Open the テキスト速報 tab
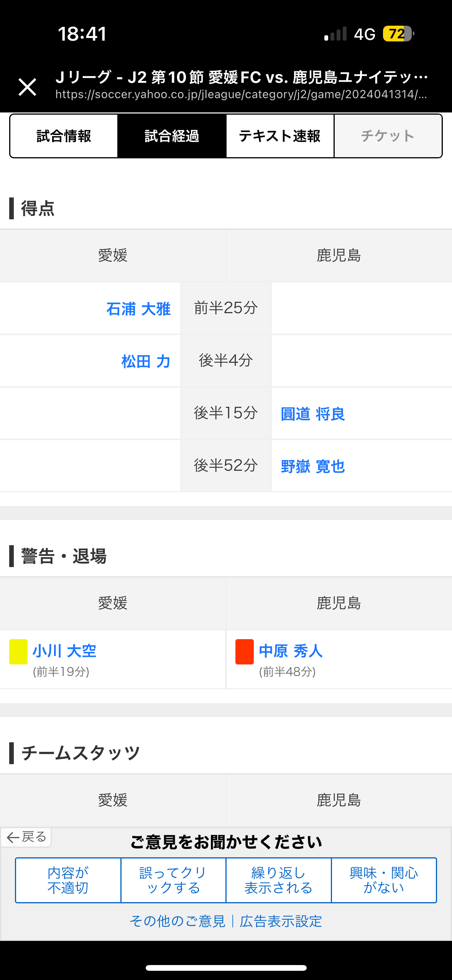Viewport: 452px width, 980px height. pyautogui.click(x=280, y=136)
